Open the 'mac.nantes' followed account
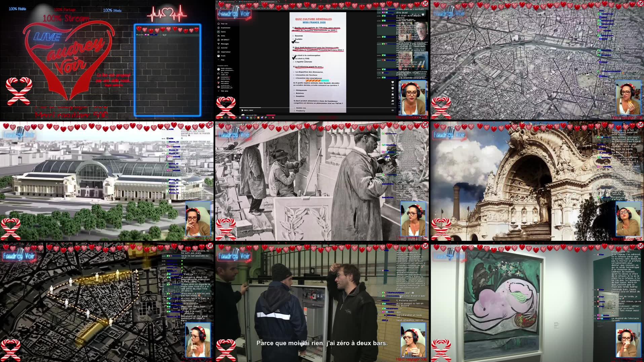Image resolution: width=644 pixels, height=362 pixels. (x=225, y=82)
